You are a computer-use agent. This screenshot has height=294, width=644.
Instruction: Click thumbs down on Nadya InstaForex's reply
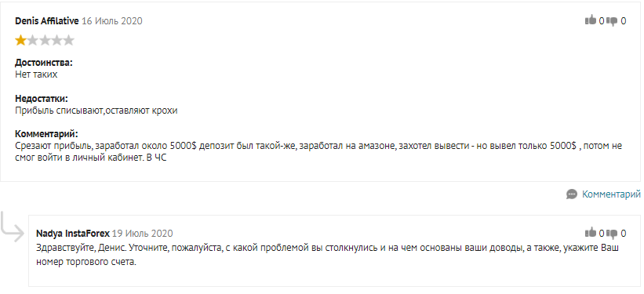point(612,234)
